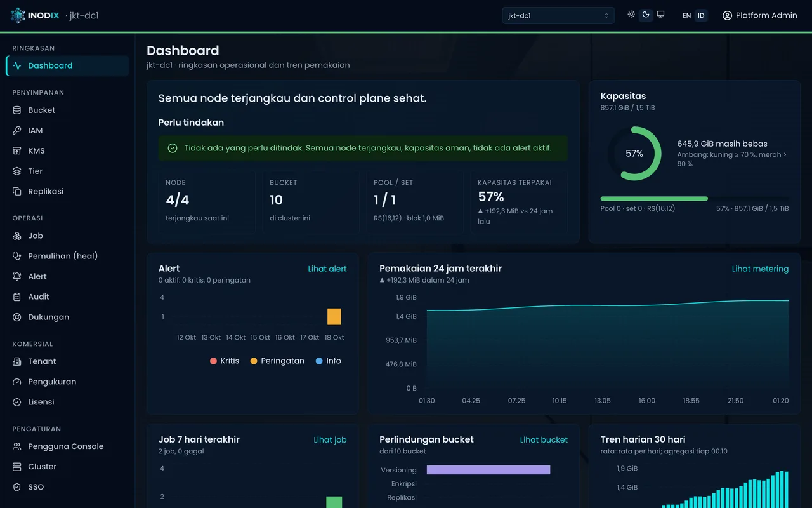Image resolution: width=812 pixels, height=508 pixels.
Task: Click the Pengukuran gauge icon
Action: (17, 382)
